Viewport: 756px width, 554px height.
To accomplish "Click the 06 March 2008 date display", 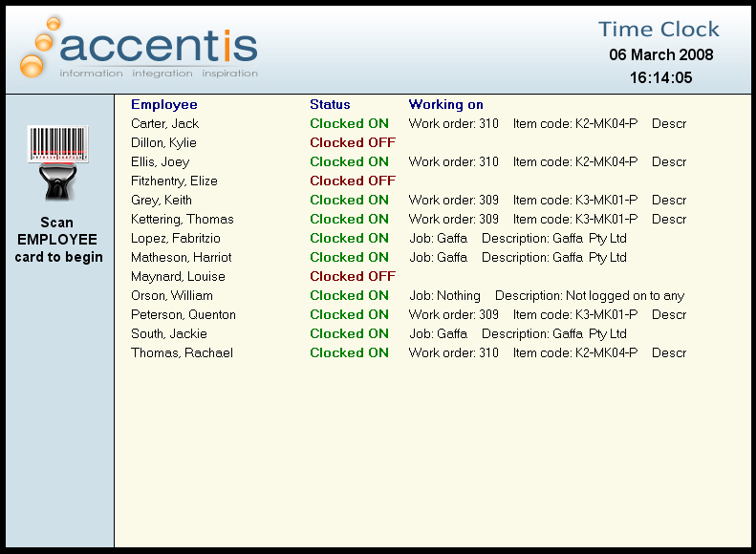I will click(660, 54).
